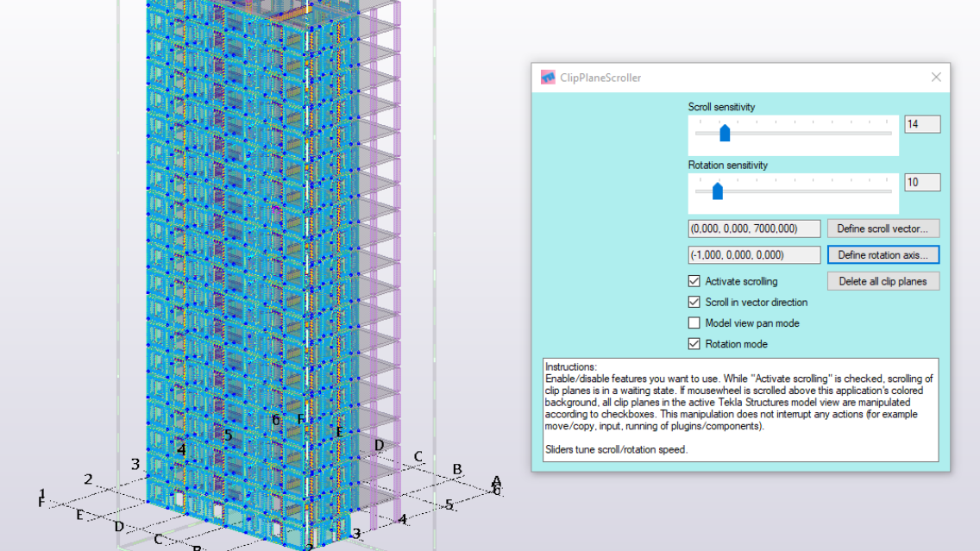Enable Model view pan mode
The height and width of the screenshot is (551, 980).
click(x=694, y=322)
